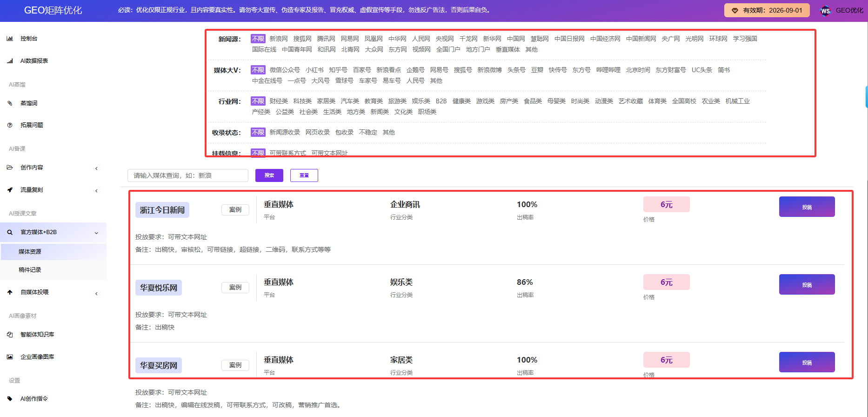This screenshot has width=868, height=417.
Task: Click the 华夏买房网 media name tag
Action: point(159,366)
